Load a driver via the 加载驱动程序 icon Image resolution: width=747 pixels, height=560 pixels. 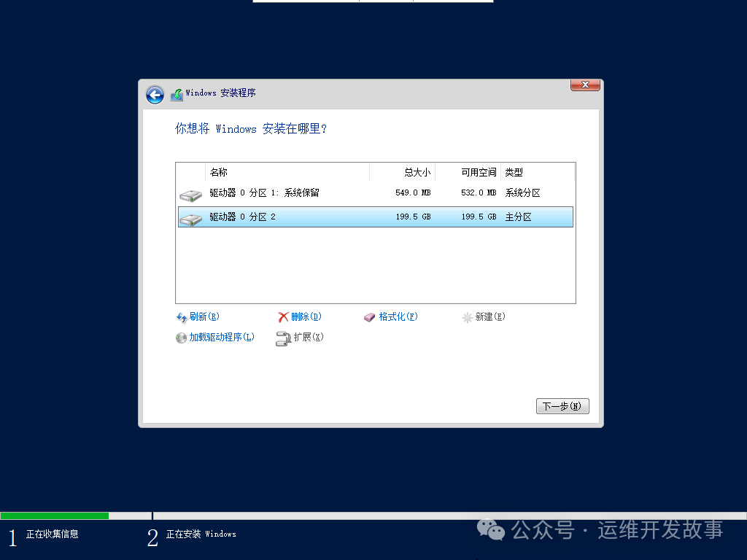180,338
